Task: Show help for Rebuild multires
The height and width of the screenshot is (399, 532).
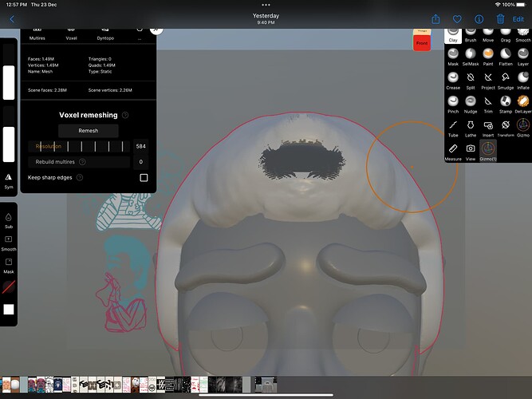Action: 82,162
